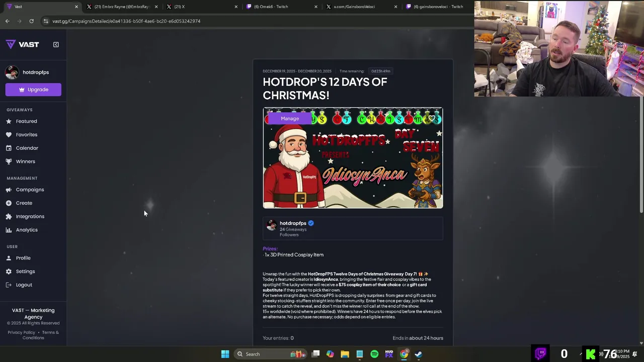
Task: Click hotdropfps avatar in campaign host card
Action: click(x=271, y=225)
